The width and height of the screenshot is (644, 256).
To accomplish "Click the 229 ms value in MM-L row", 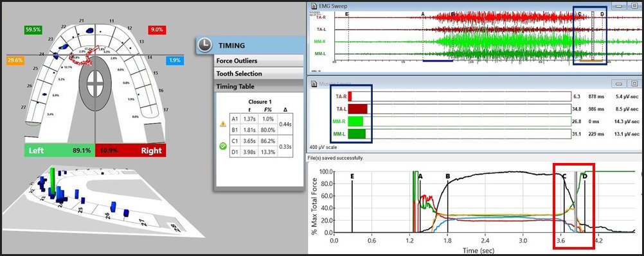I will [x=597, y=134].
